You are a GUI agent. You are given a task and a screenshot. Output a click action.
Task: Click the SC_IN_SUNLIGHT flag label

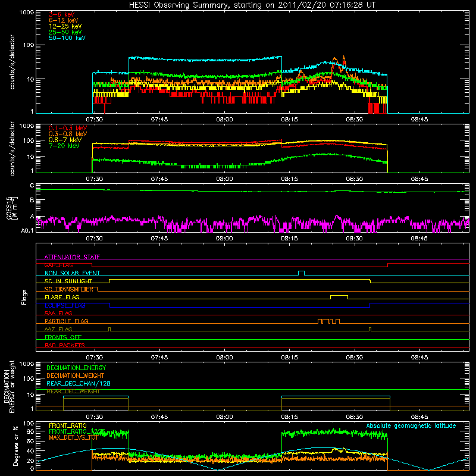pyautogui.click(x=68, y=281)
